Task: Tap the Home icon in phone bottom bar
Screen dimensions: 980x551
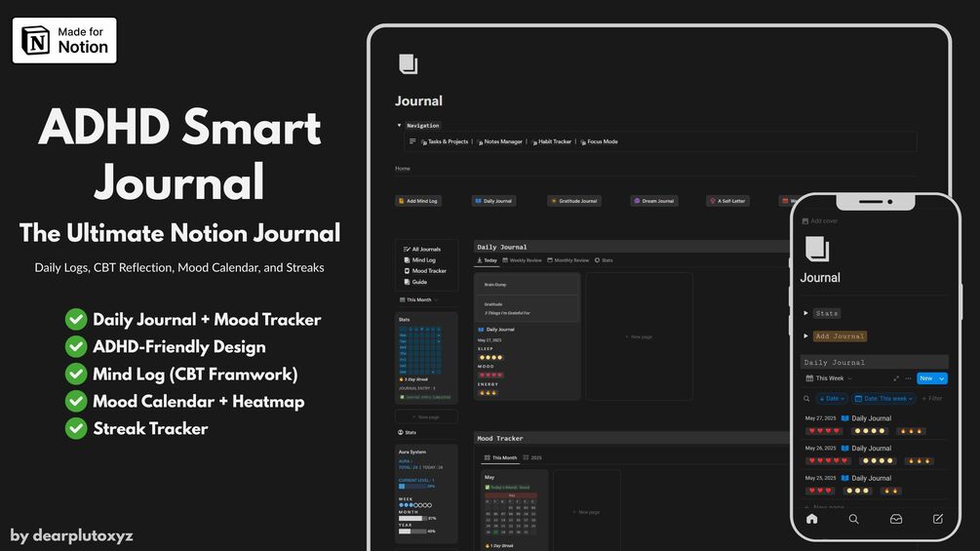Action: 812,519
